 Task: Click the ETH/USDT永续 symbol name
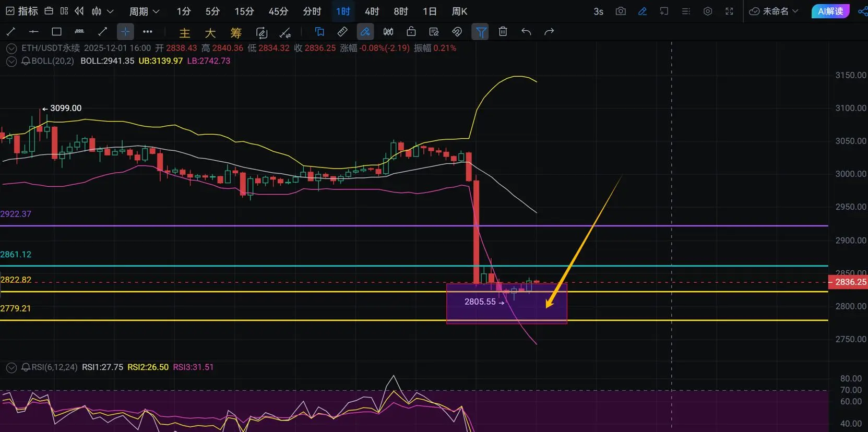point(51,48)
